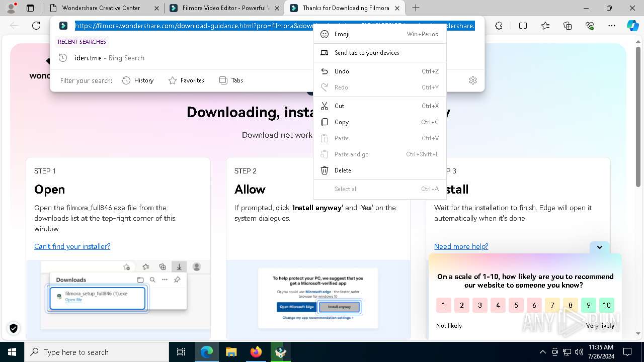Open the Collections icon in toolbar

[568, 26]
